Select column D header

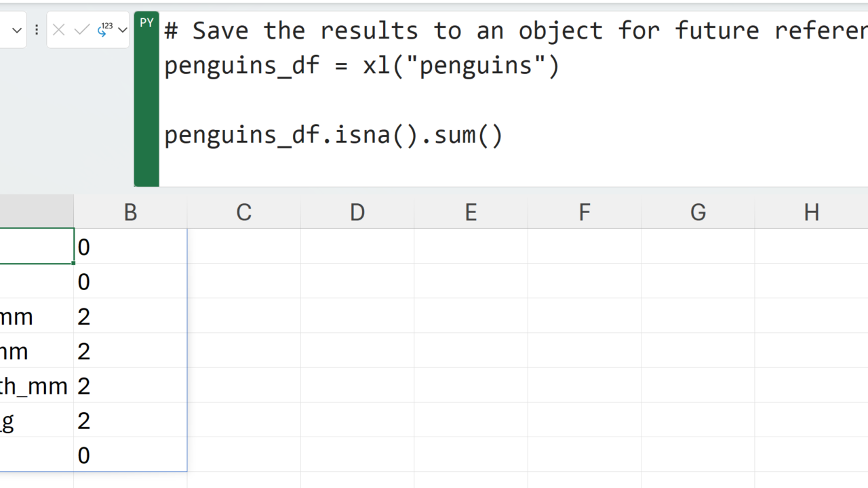coord(357,212)
